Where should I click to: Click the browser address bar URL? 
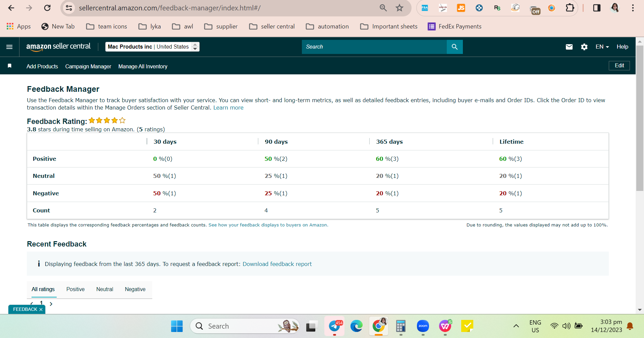170,8
